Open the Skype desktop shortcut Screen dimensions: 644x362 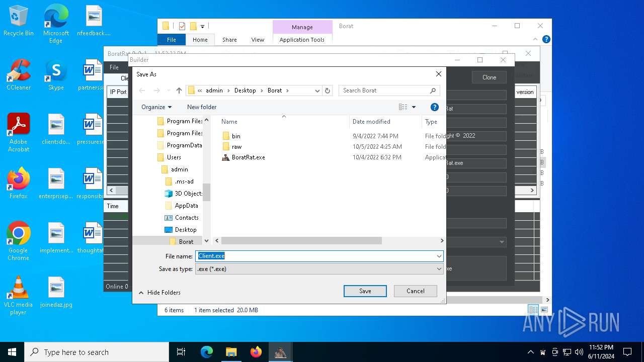pyautogui.click(x=56, y=75)
